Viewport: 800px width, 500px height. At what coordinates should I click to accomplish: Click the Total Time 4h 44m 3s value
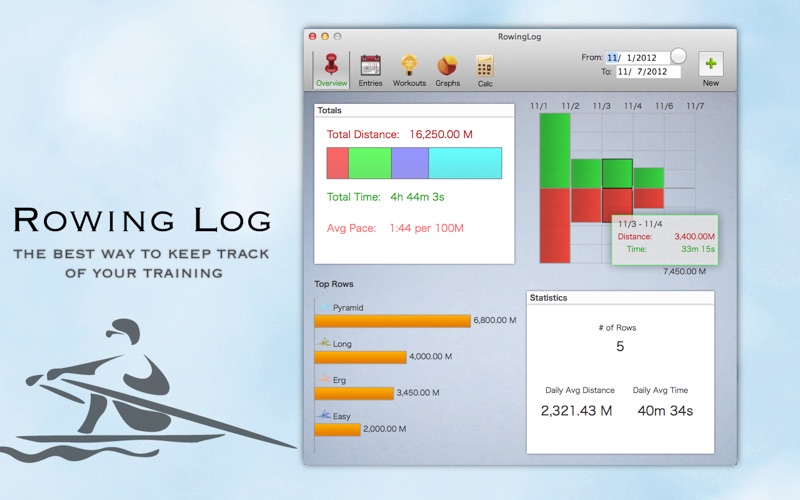[417, 197]
